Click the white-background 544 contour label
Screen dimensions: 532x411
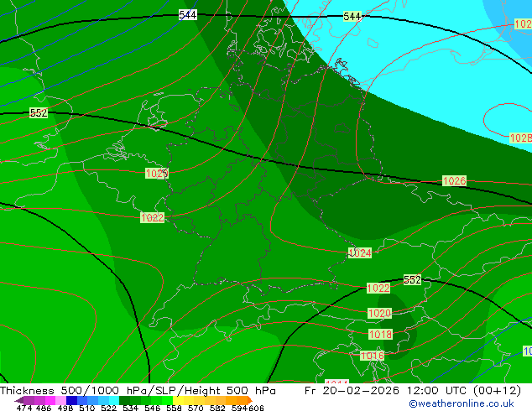[x=188, y=15]
